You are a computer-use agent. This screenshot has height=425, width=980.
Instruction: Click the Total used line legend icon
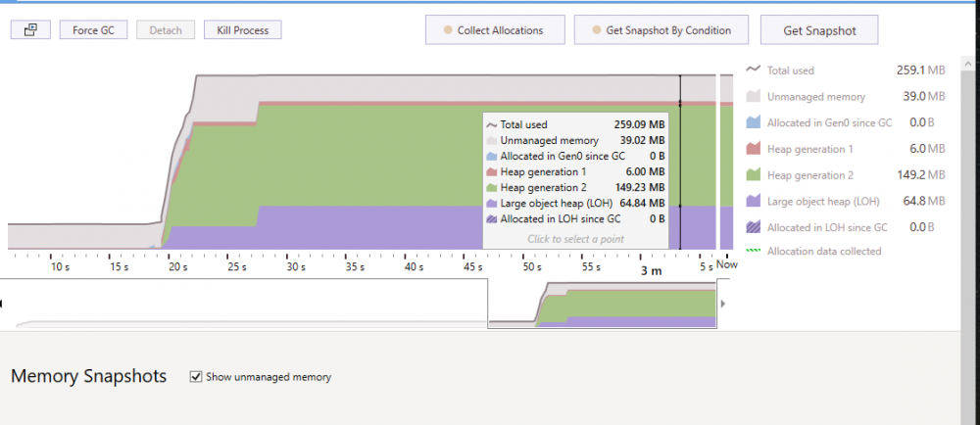(753, 71)
